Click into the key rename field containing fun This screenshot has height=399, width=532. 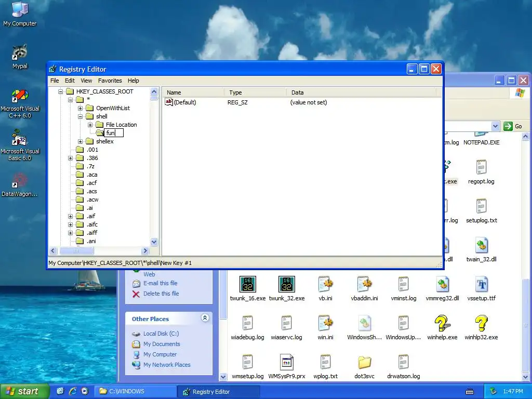(x=114, y=133)
